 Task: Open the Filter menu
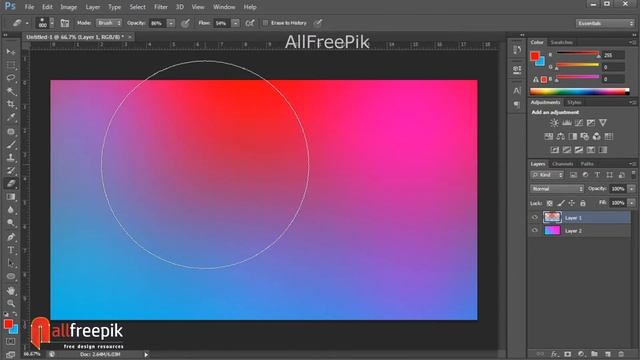161,7
